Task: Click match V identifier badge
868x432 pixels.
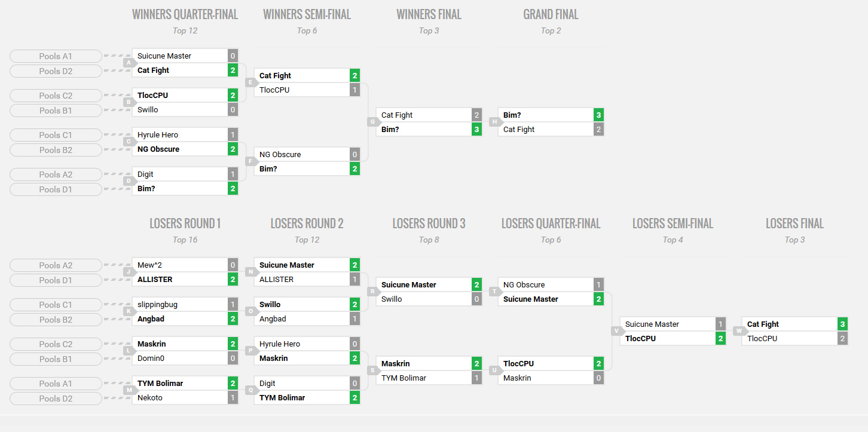Action: click(616, 331)
